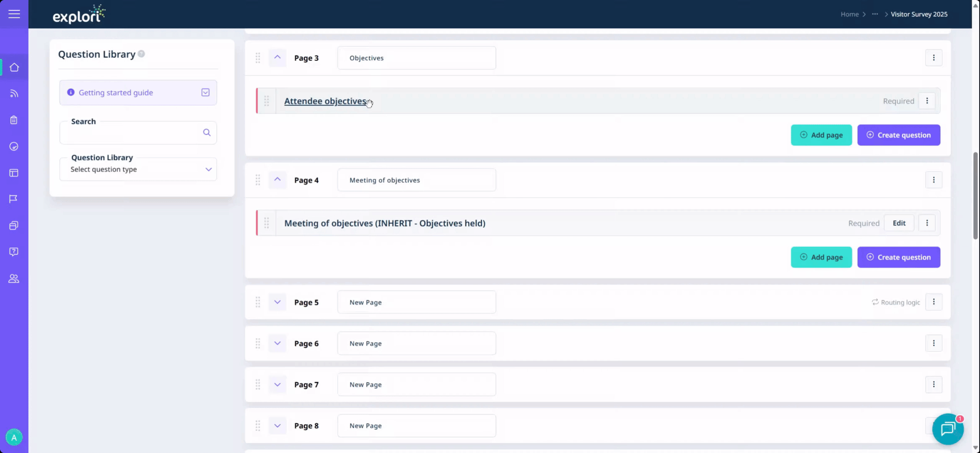
Task: Click Add page under Page 4
Action: pyautogui.click(x=821, y=257)
